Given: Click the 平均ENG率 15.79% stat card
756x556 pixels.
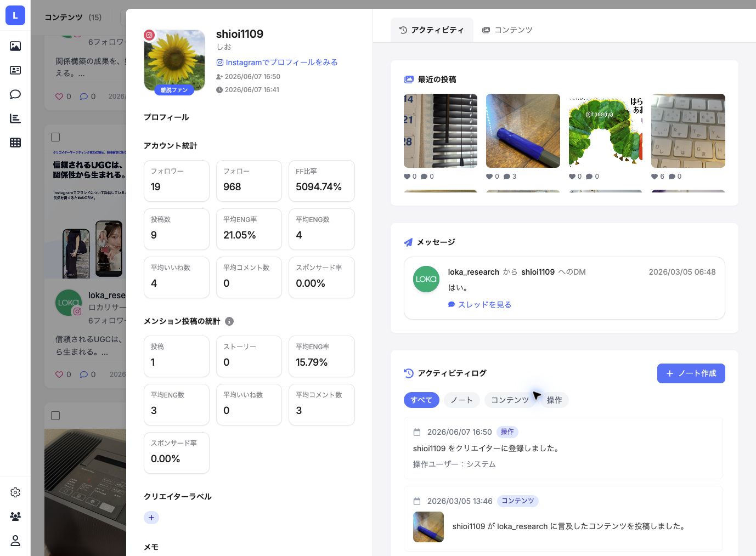Looking at the screenshot, I should (x=321, y=356).
